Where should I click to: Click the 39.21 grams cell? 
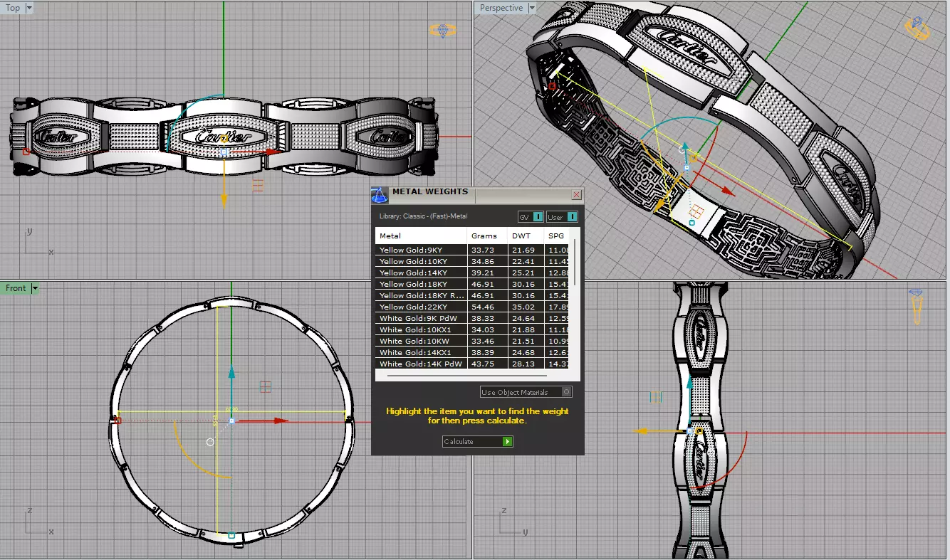(x=487, y=273)
